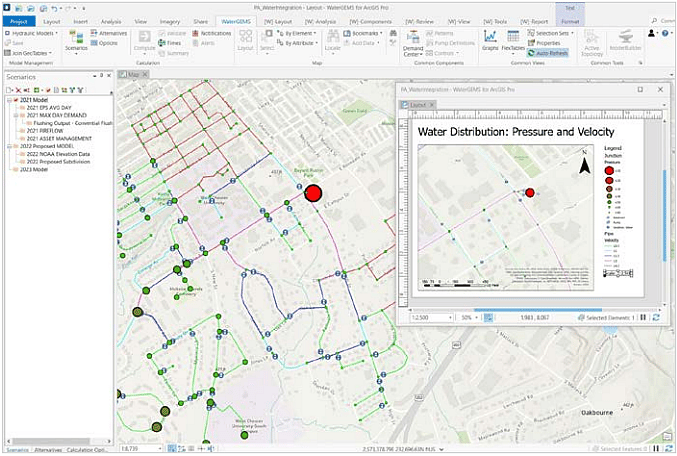Screen dimensions: 677x456
Task: Launch ModelBuilder from ribbon
Action: pyautogui.click(x=625, y=41)
